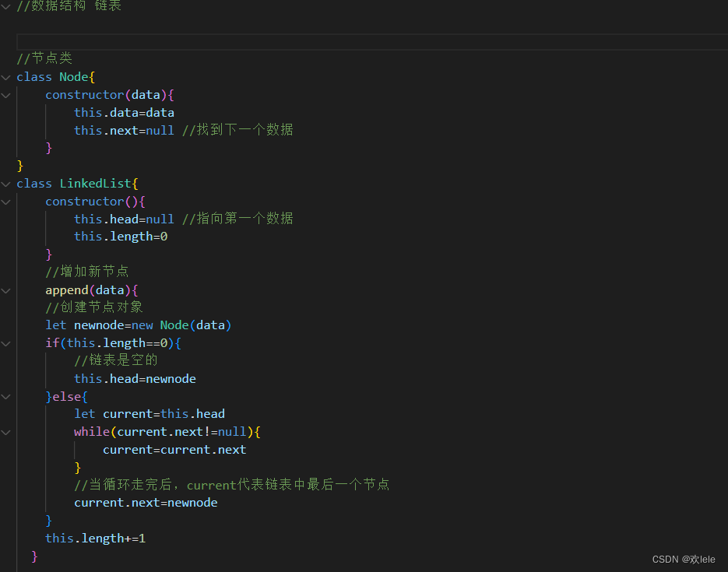
Task: Fold the append(data) method chevron
Action: [x=6, y=291]
